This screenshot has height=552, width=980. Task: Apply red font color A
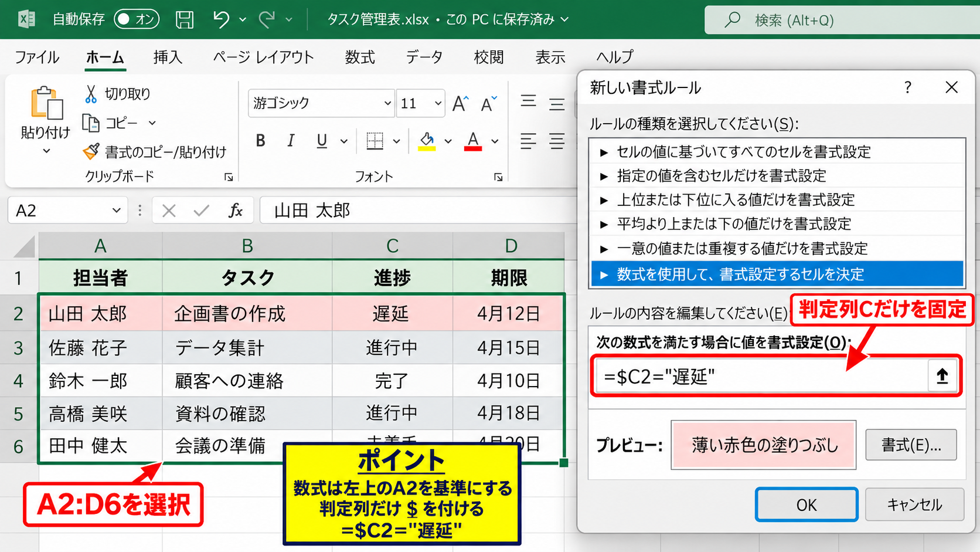point(473,141)
